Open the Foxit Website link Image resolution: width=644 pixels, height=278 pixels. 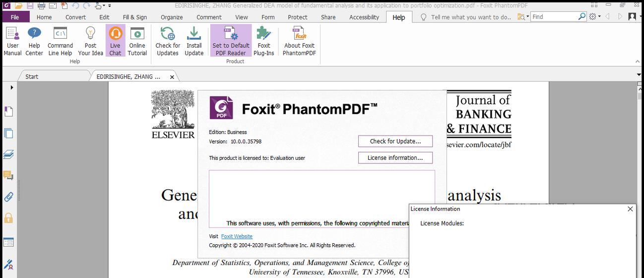point(237,236)
